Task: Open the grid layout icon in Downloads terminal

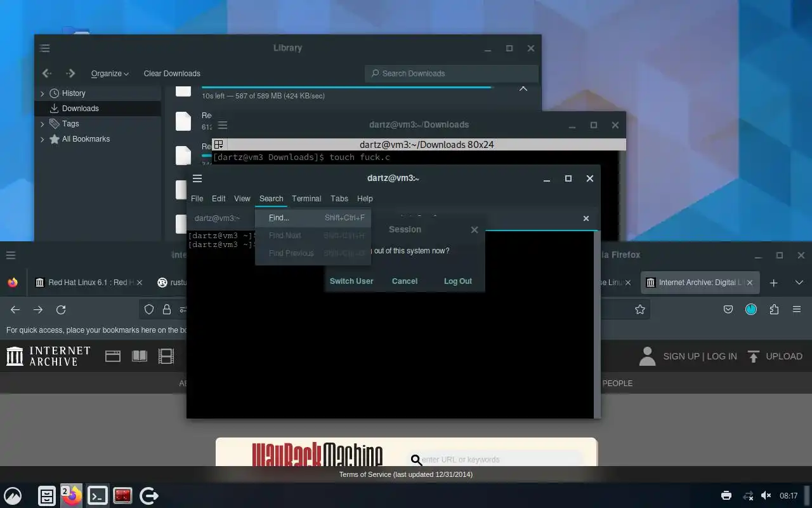Action: pos(218,145)
